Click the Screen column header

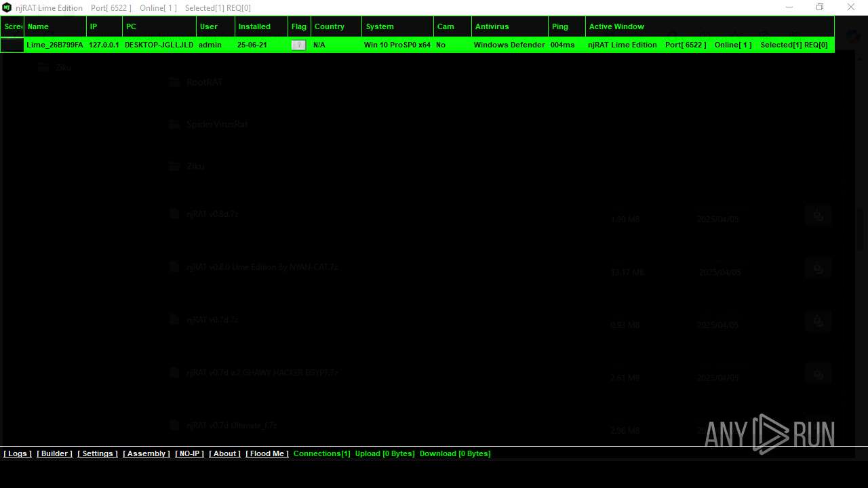tap(12, 26)
